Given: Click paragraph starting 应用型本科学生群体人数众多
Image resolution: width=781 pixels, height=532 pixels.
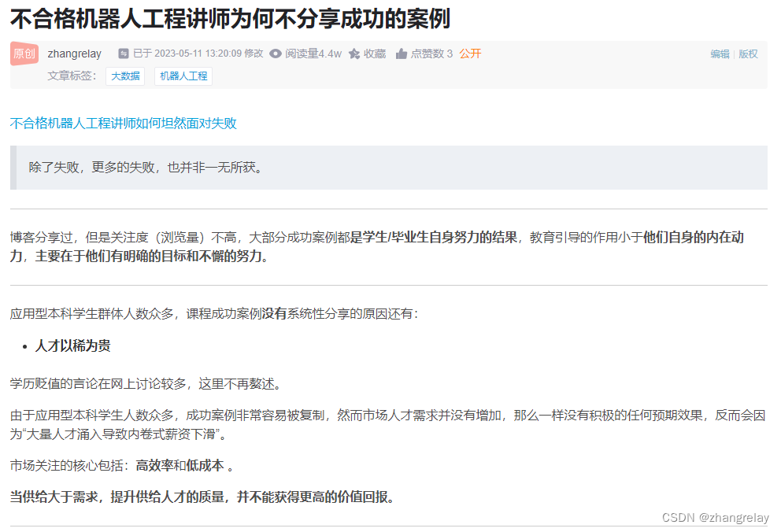Looking at the screenshot, I should 215,313.
